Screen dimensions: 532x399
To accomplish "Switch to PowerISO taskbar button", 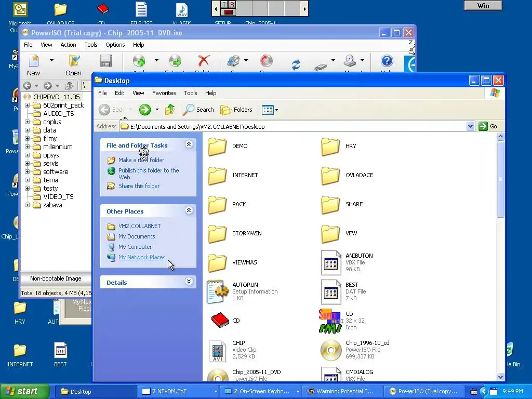I will tap(424, 391).
